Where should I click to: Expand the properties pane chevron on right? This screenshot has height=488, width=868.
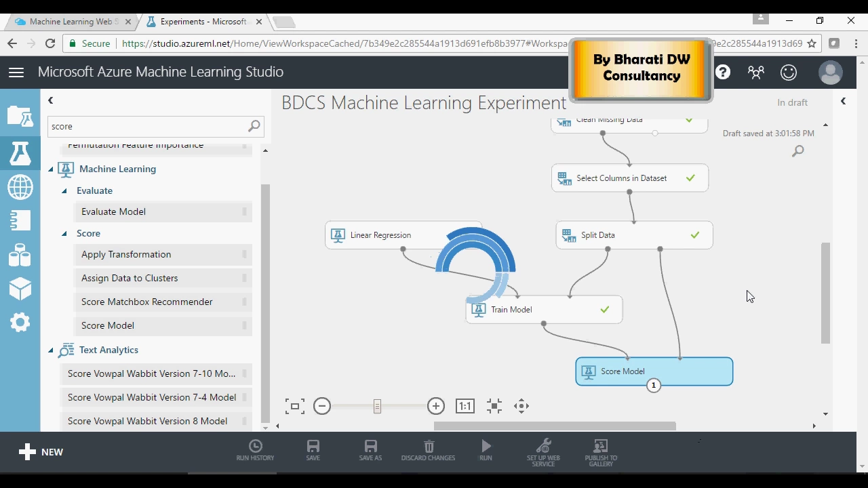pos(843,101)
